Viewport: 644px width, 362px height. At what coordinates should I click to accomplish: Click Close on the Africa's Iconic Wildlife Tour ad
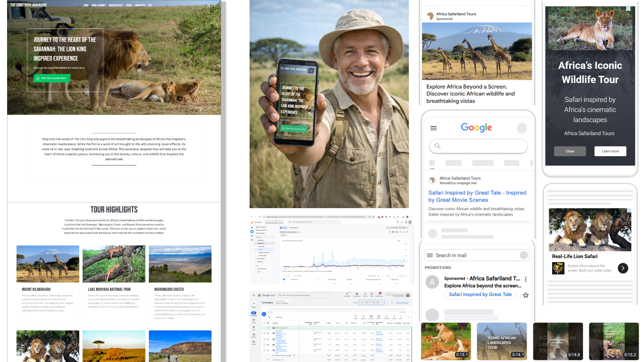coord(570,151)
